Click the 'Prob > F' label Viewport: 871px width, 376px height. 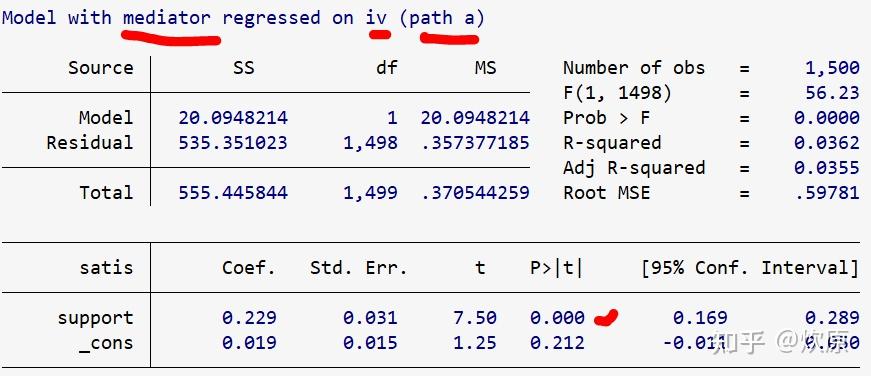click(x=607, y=118)
